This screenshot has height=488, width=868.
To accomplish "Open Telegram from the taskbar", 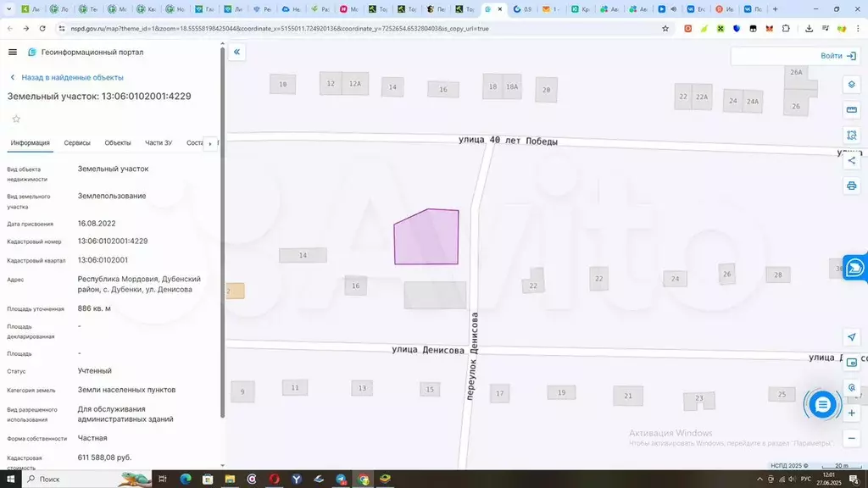I will click(341, 480).
